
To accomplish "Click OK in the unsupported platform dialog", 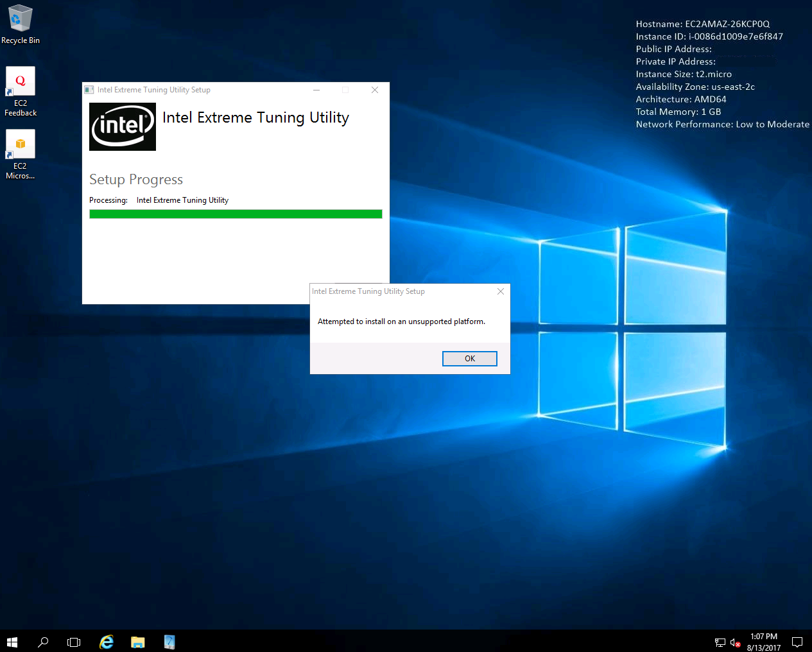I will tap(470, 359).
